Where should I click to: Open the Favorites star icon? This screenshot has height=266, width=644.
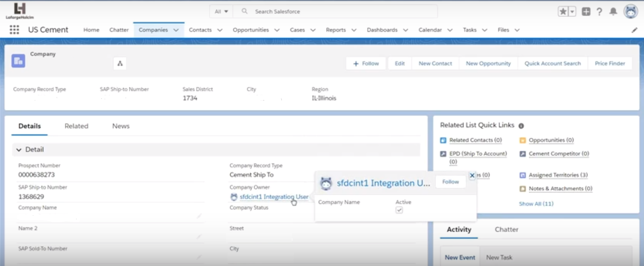point(563,12)
